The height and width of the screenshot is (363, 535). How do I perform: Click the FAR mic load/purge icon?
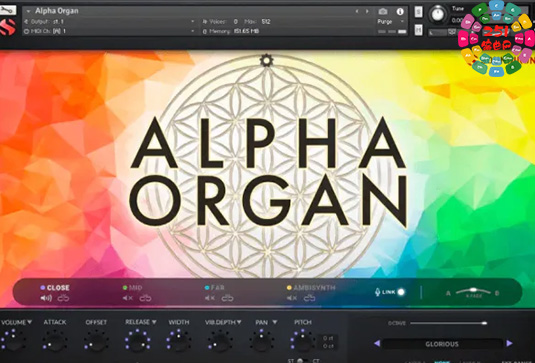point(227,298)
